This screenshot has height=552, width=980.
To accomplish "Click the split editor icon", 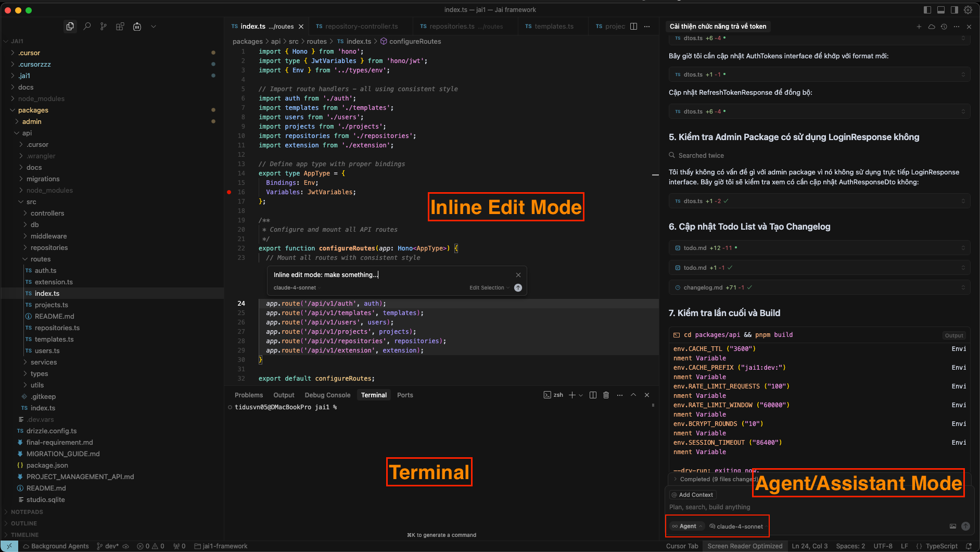I will (x=633, y=26).
